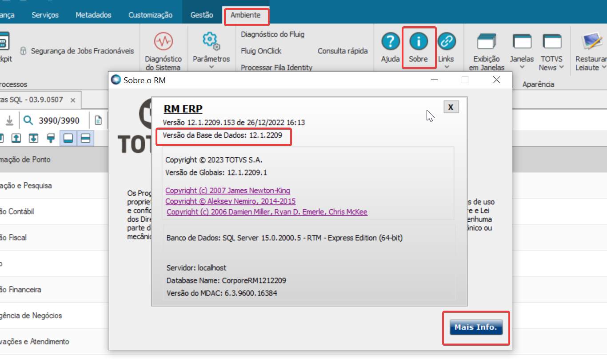This screenshot has height=364, width=607.
Task: Click the magnifier search icon beside 3990/3990
Action: (x=28, y=120)
